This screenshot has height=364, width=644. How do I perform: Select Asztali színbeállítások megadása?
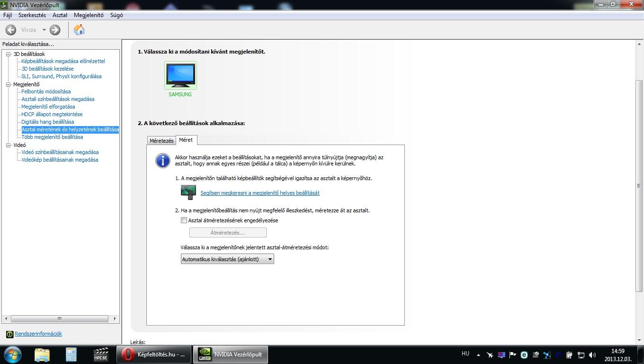pyautogui.click(x=58, y=99)
